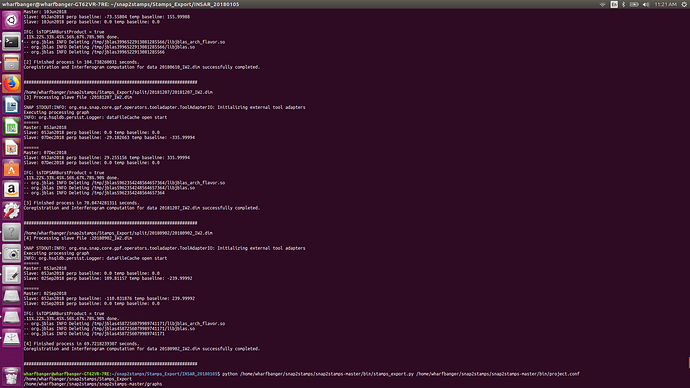
Task: Open the Ubuntu Dash search
Action: point(11,20)
